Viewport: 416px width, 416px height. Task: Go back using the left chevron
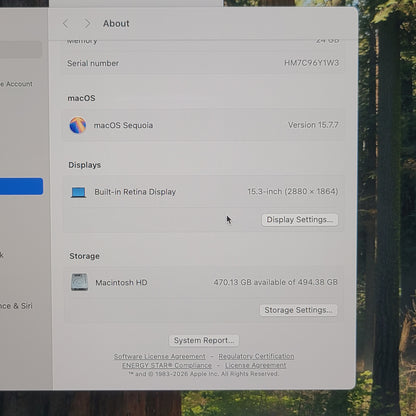[66, 24]
